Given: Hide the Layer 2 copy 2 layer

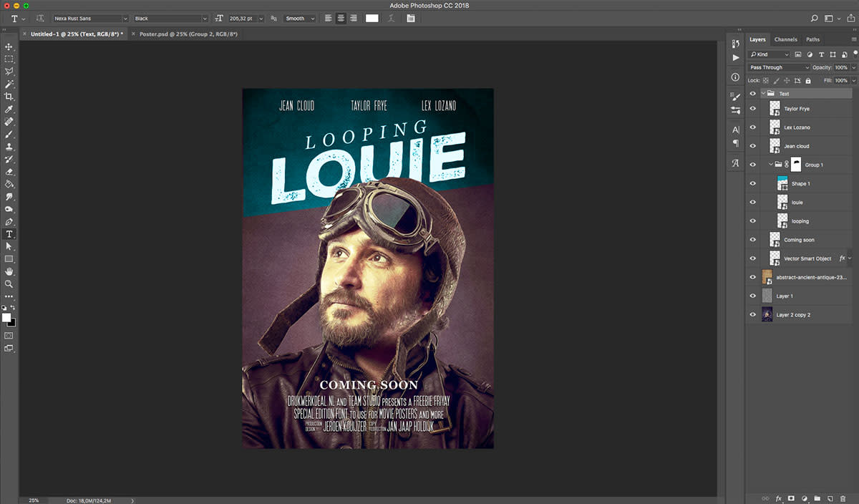Looking at the screenshot, I should (x=752, y=314).
